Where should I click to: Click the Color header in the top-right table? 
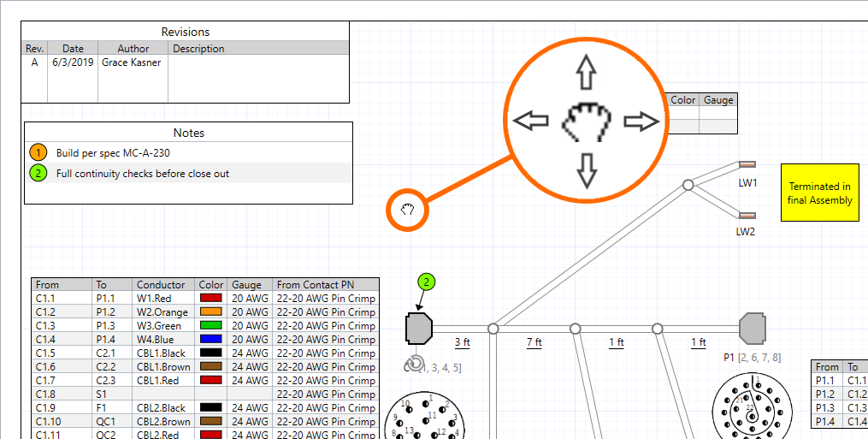[x=682, y=100]
